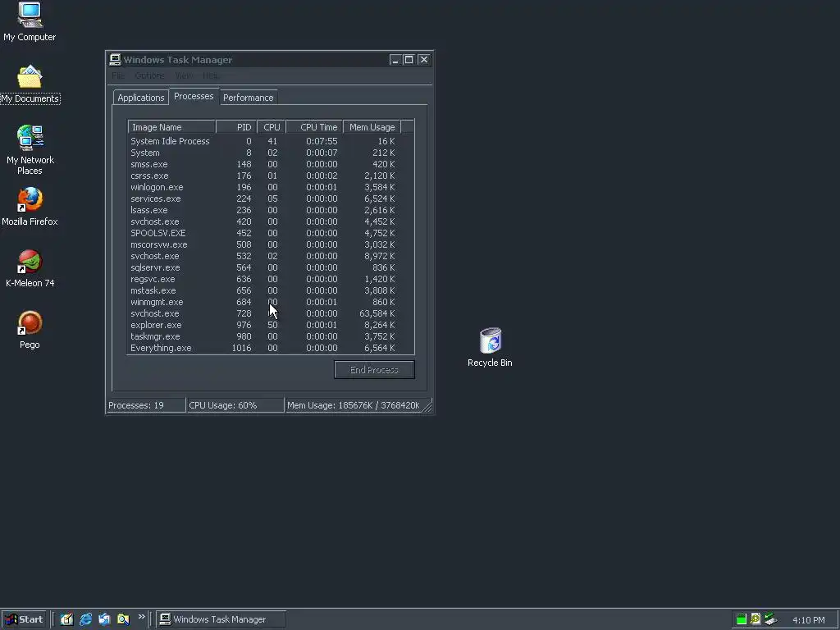The width and height of the screenshot is (840, 630).
Task: Click the End Process button
Action: (x=374, y=370)
